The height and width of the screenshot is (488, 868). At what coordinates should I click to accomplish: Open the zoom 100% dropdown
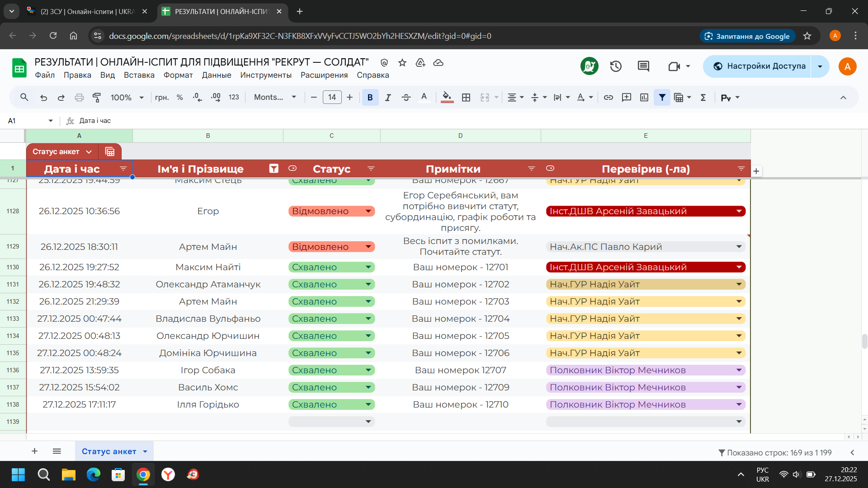point(127,97)
